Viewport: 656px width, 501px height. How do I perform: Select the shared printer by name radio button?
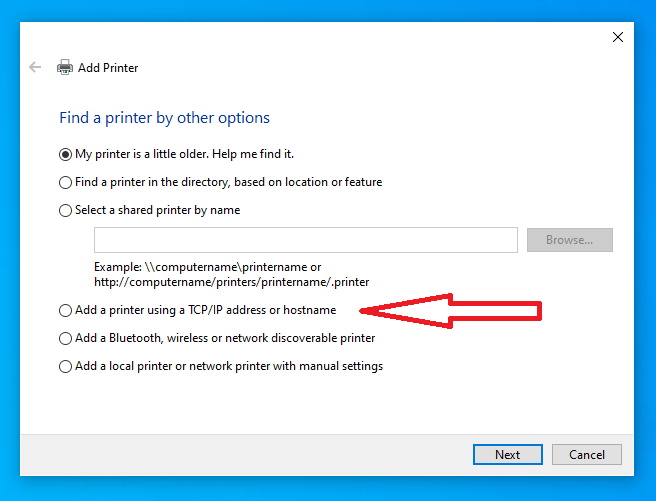point(66,210)
